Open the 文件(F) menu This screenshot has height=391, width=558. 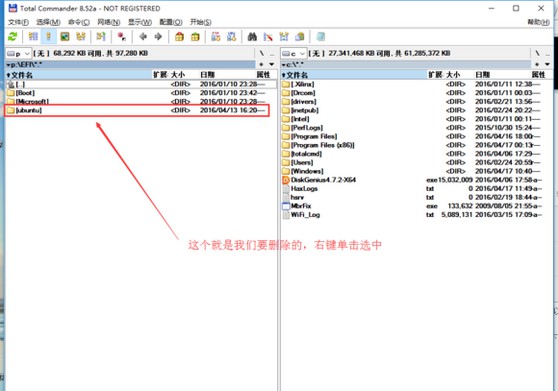(19, 22)
